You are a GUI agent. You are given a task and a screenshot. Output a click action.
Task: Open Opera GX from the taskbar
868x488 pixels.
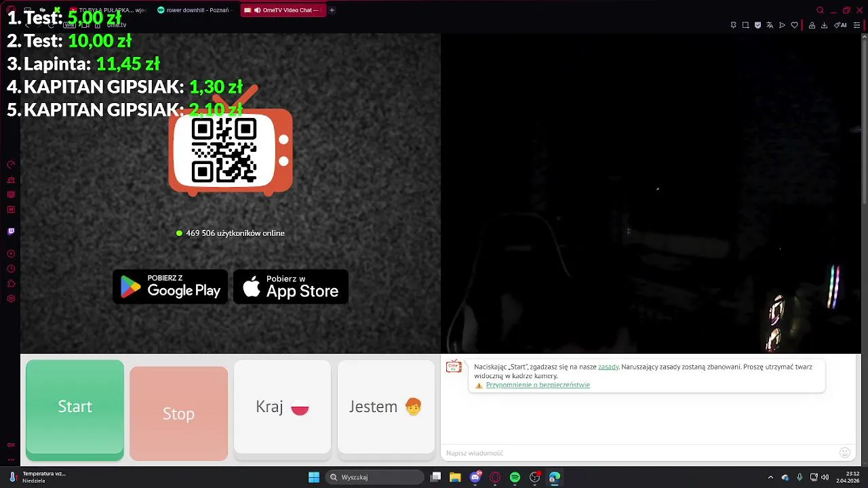pyautogui.click(x=495, y=477)
